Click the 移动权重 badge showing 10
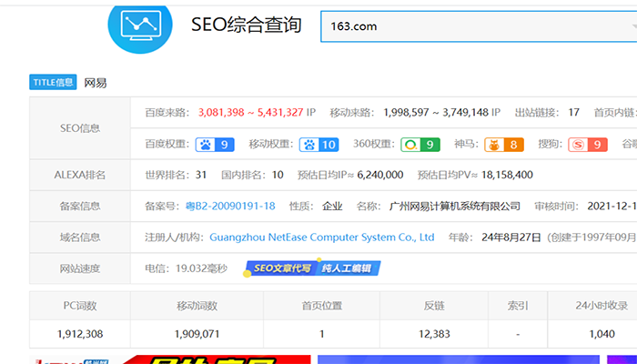 (x=318, y=145)
